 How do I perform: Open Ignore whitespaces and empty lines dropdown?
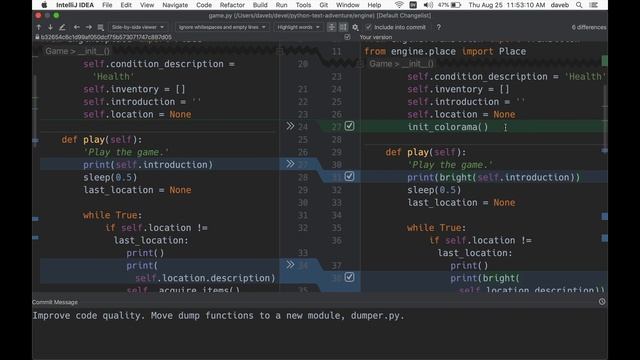pyautogui.click(x=222, y=27)
